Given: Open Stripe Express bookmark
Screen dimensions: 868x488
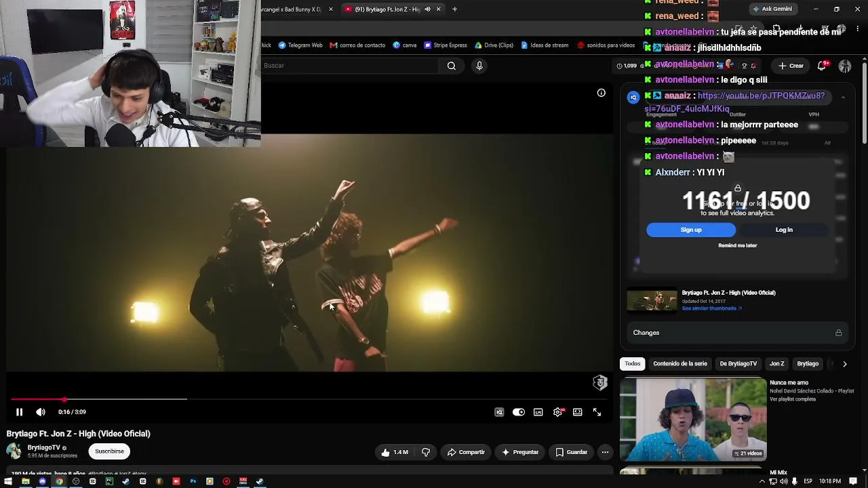Looking at the screenshot, I should click(x=446, y=45).
